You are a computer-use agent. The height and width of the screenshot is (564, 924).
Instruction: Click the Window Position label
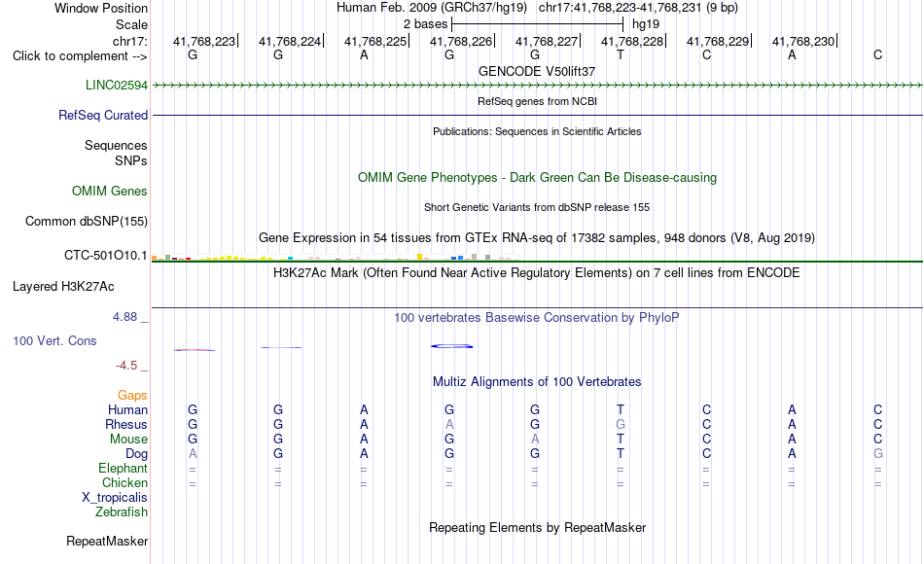pyautogui.click(x=101, y=8)
